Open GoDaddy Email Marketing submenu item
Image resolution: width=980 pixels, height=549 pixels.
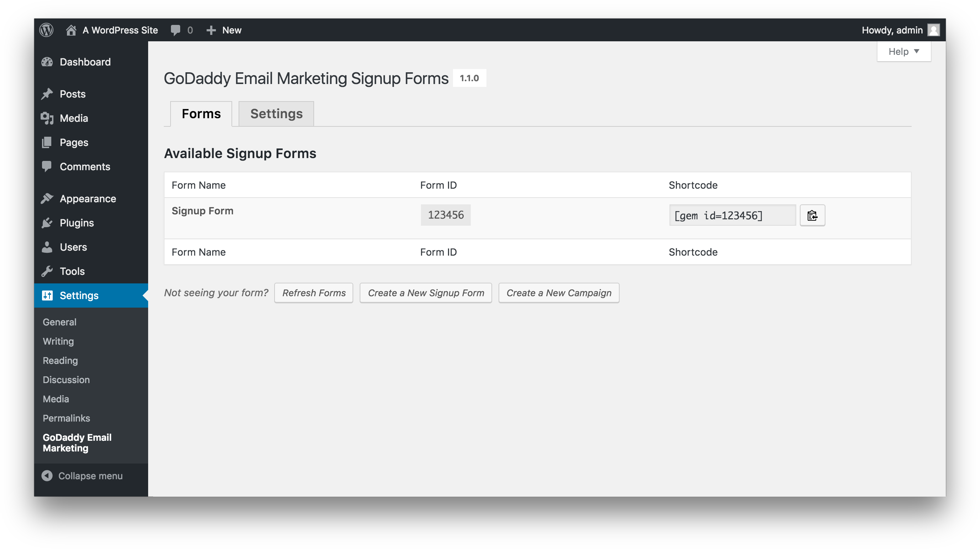pos(77,443)
